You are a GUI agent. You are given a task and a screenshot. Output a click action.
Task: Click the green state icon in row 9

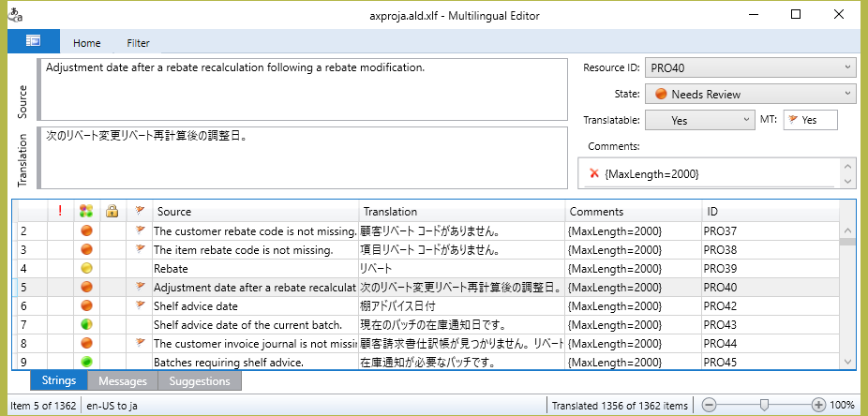click(86, 362)
